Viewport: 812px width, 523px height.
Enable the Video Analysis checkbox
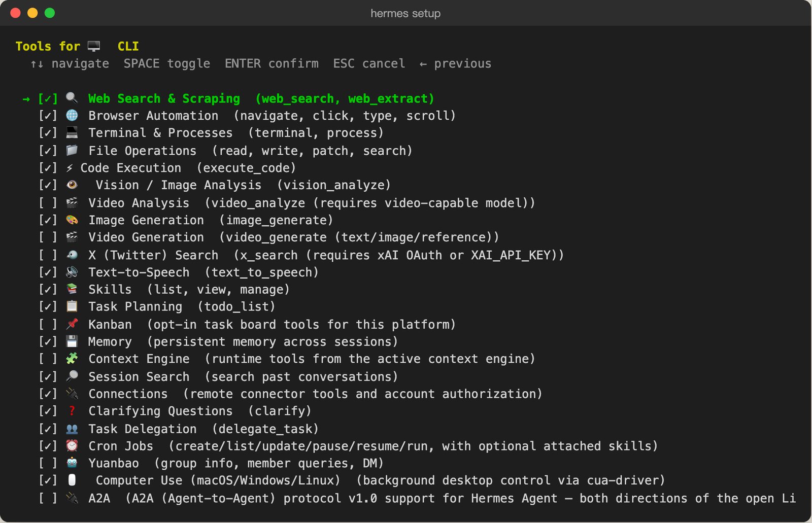click(48, 203)
